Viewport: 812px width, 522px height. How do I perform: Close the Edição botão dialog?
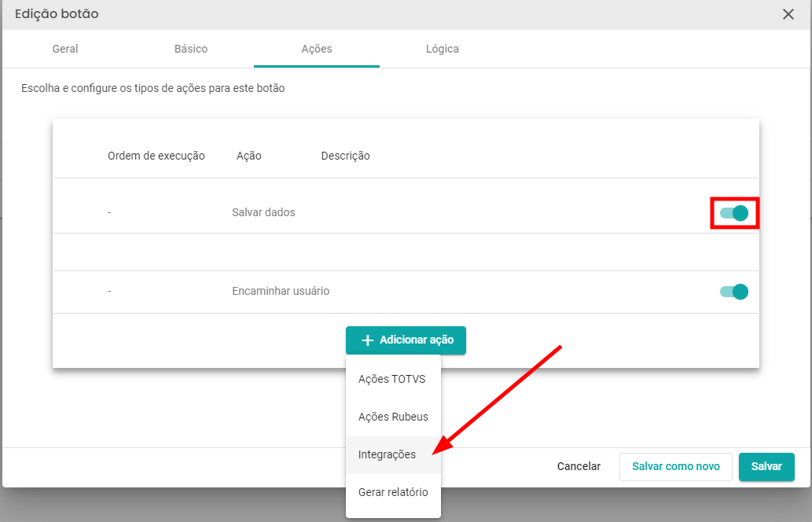click(788, 14)
